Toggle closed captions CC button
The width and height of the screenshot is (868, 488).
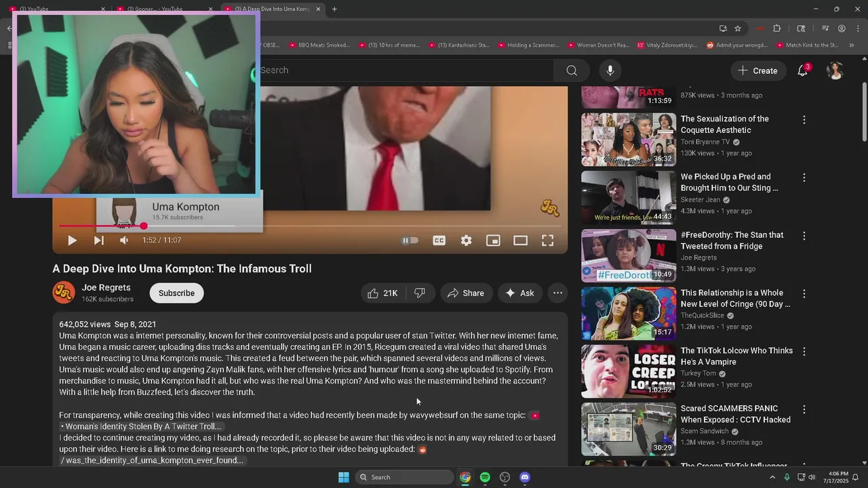439,240
